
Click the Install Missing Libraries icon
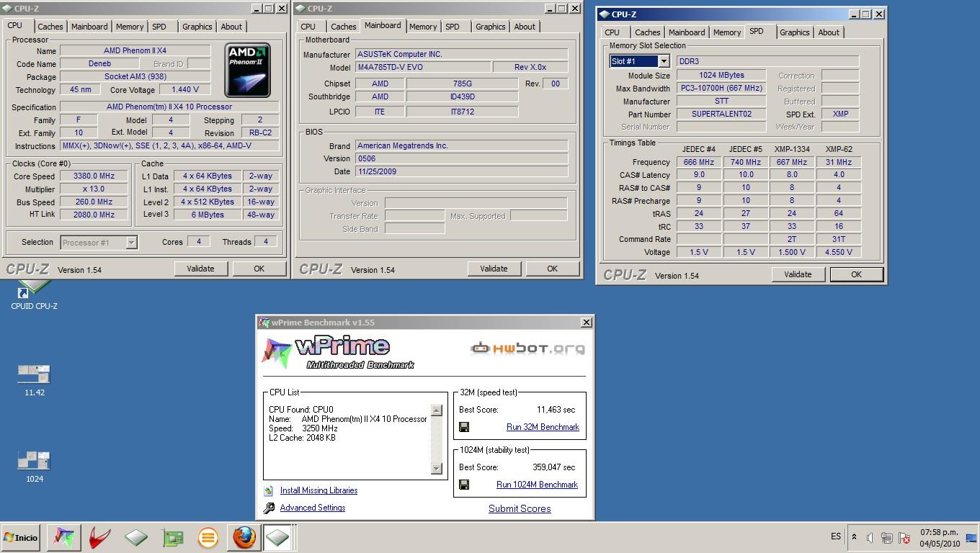coord(269,490)
